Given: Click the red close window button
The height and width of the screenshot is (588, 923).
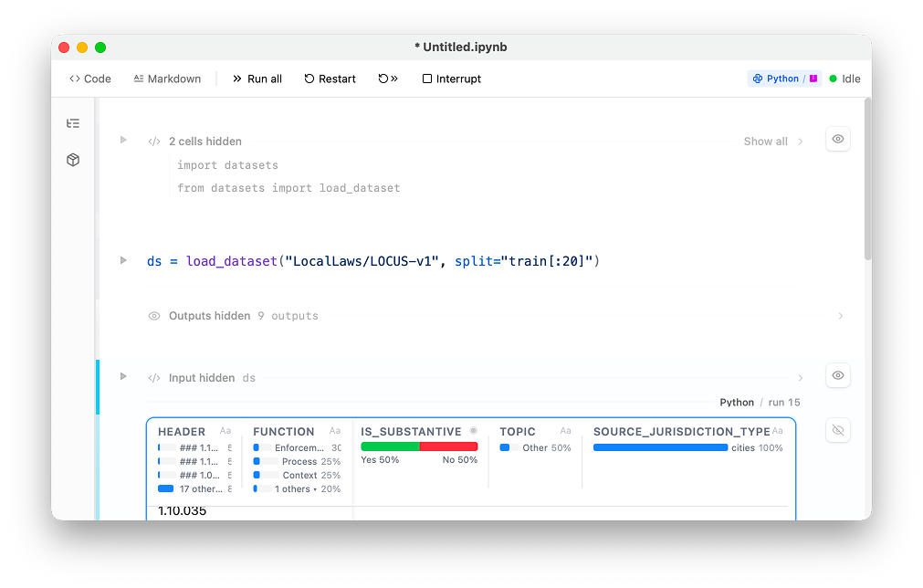Looking at the screenshot, I should click(64, 47).
